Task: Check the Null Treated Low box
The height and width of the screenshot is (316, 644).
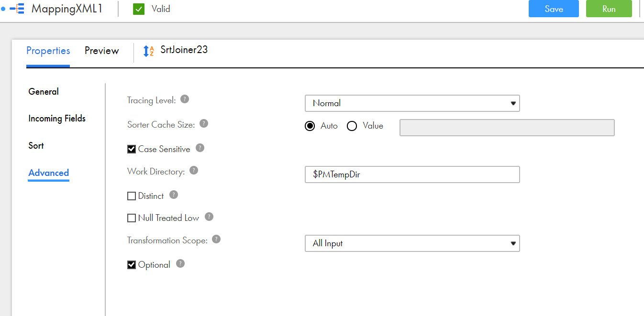Action: (x=132, y=218)
